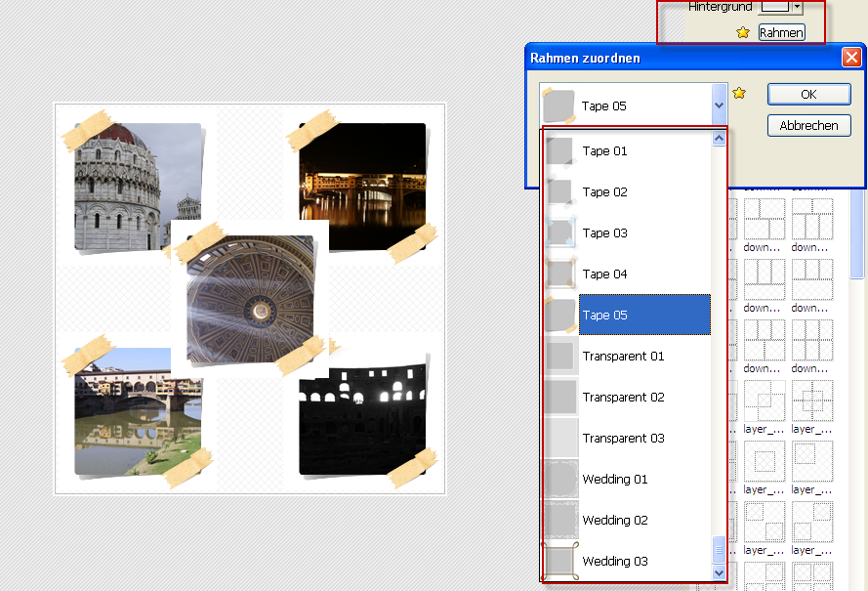Click the Transparent 01 frame preview icon
Viewport: 868px width, 591px height.
(x=559, y=356)
